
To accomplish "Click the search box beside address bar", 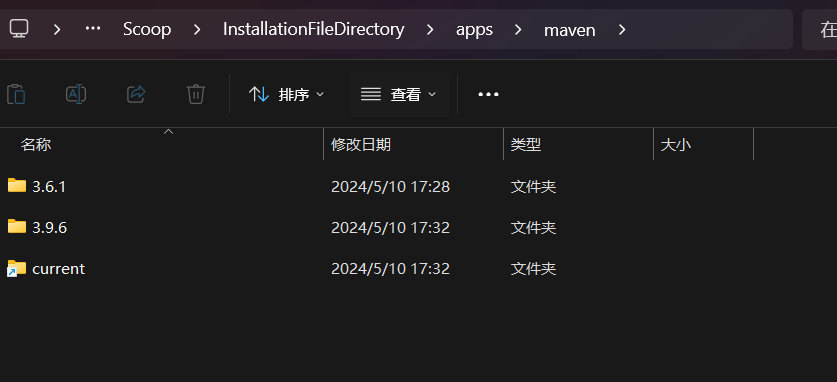I will (820, 29).
